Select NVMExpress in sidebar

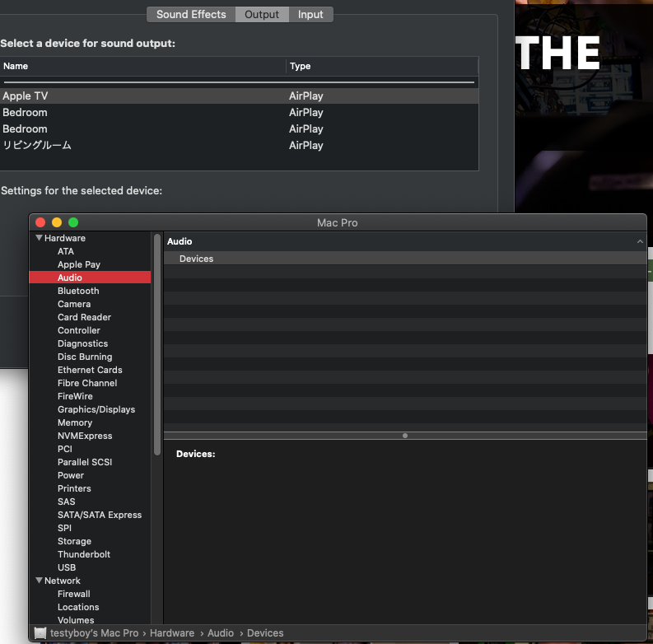(x=85, y=436)
